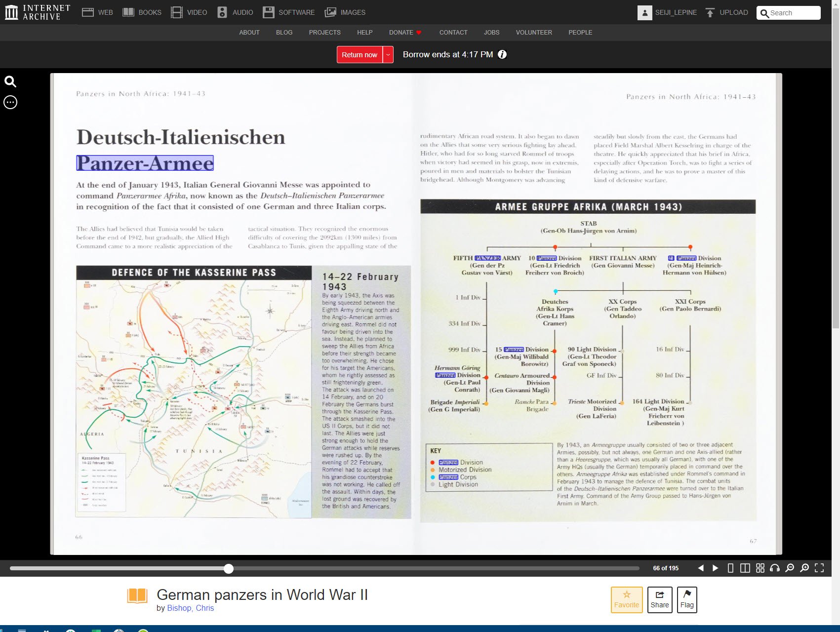Screen dimensions: 840x632
Task: Open the book search magnifier icon
Action: (10, 81)
